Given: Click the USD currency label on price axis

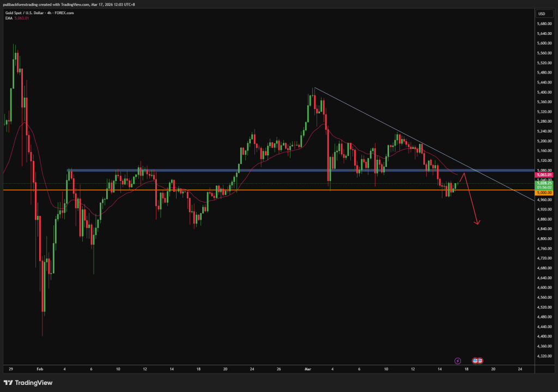Looking at the screenshot, I should [542, 14].
